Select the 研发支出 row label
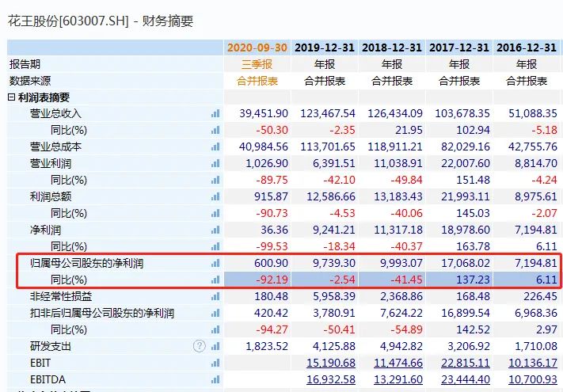Image resolution: width=563 pixels, height=392 pixels. 51,346
